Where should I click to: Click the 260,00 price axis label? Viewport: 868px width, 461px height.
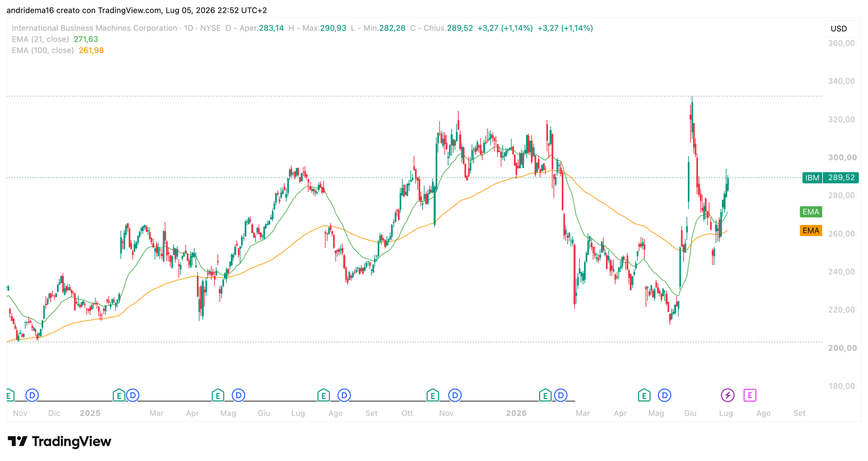click(842, 234)
